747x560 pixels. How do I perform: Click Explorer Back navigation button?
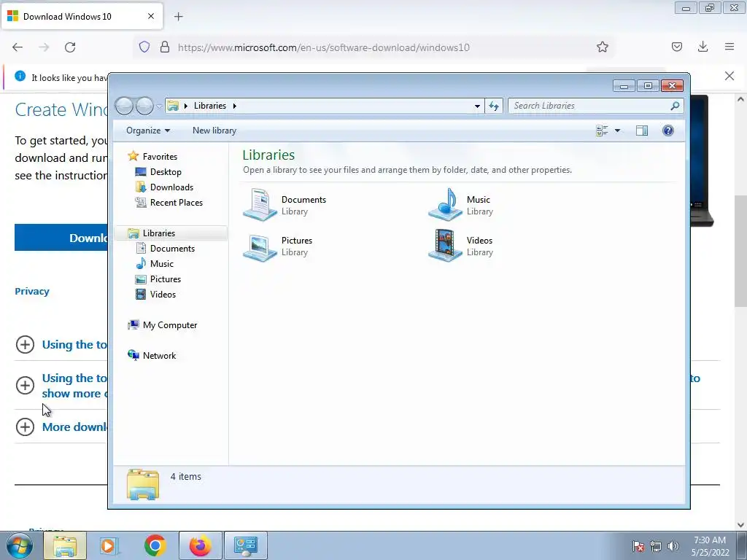coord(124,106)
